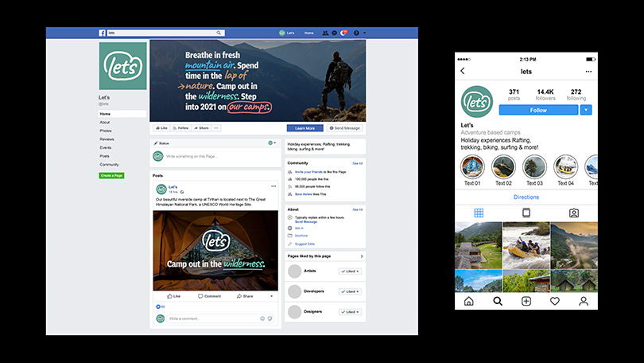Tap Instagram search icon in bottom bar
This screenshot has width=644, height=363.
coord(498,302)
